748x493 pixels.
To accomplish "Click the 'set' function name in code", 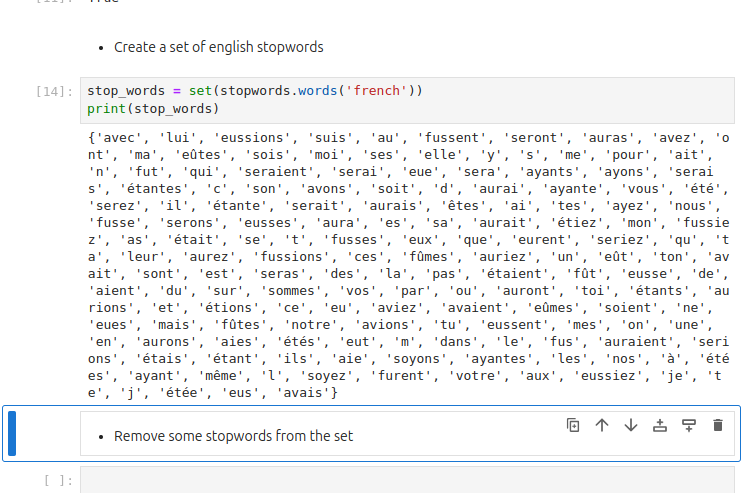I will pos(199,91).
